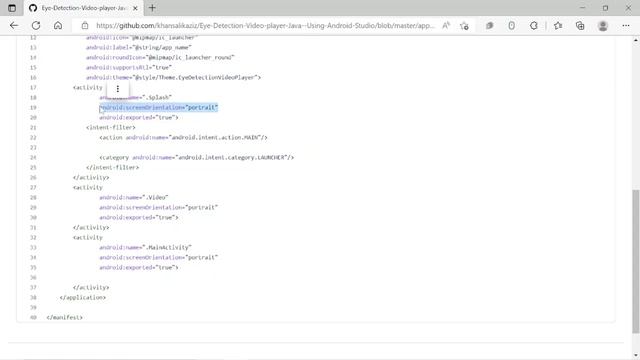Click android:roundIcon ic_launcher_round line
Screen dimensions: 640x360
tap(160, 57)
